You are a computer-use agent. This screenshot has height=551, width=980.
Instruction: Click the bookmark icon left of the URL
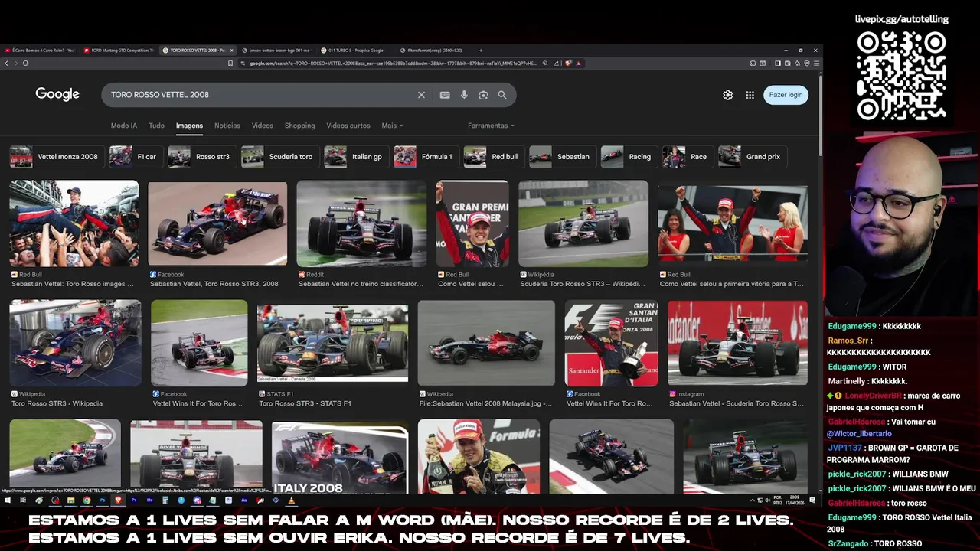pyautogui.click(x=230, y=63)
